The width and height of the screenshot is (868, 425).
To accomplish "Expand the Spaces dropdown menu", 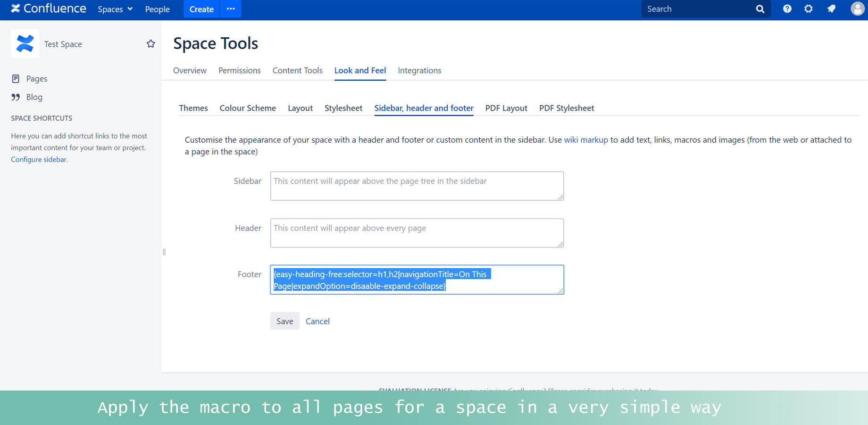I will pyautogui.click(x=115, y=9).
